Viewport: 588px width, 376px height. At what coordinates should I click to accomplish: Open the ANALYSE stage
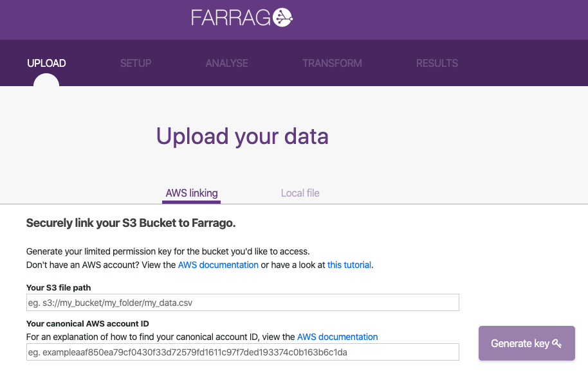(226, 63)
